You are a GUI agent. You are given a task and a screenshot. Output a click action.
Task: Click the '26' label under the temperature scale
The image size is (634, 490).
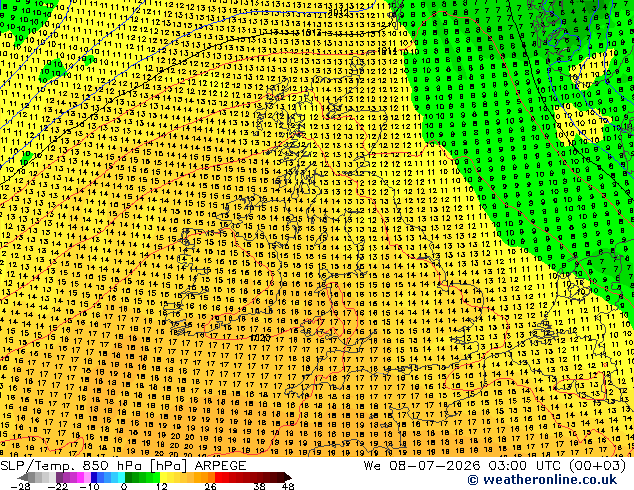[210, 486]
